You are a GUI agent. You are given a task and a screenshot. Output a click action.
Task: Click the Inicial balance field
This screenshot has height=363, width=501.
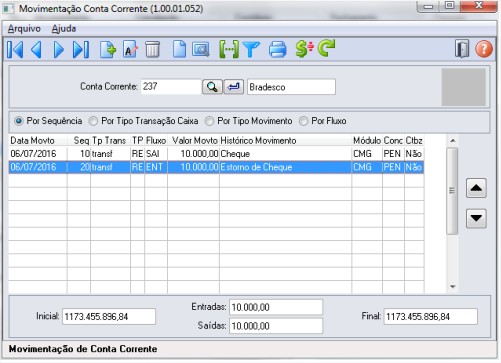tap(109, 316)
